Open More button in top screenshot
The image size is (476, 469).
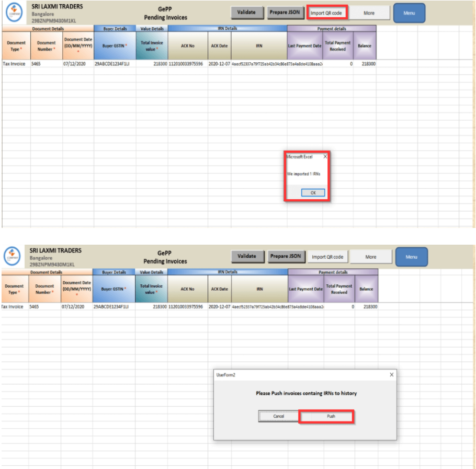pos(369,13)
